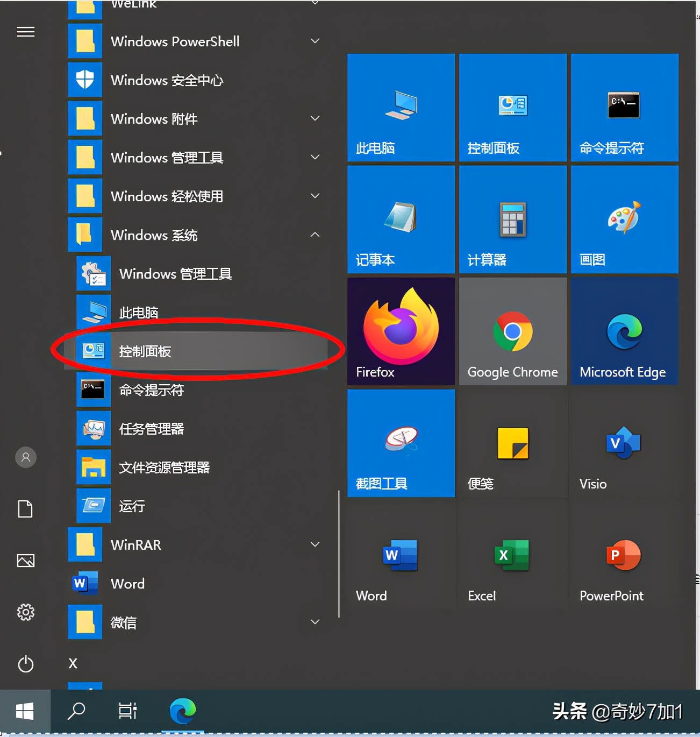
Task: Open 任务管理器 from the app list
Action: (152, 429)
